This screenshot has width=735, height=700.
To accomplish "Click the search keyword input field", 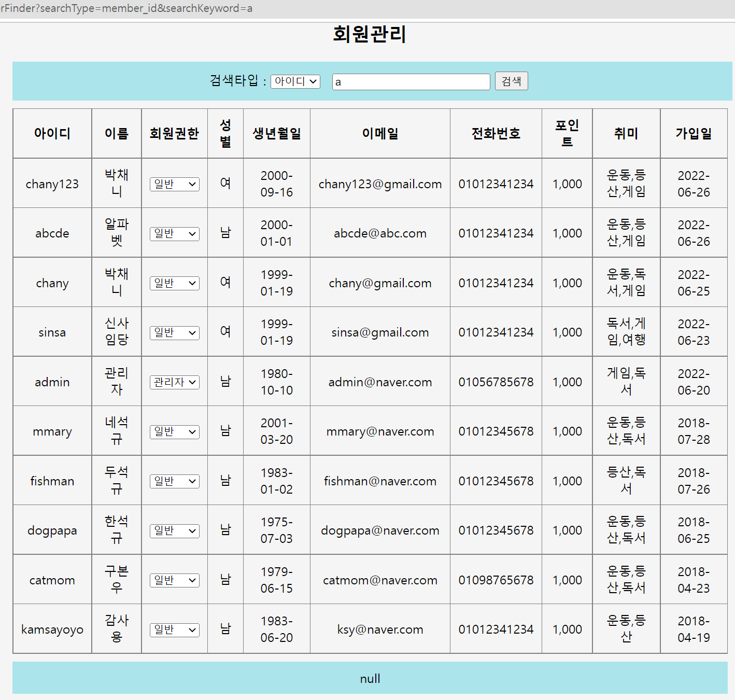I will [411, 82].
